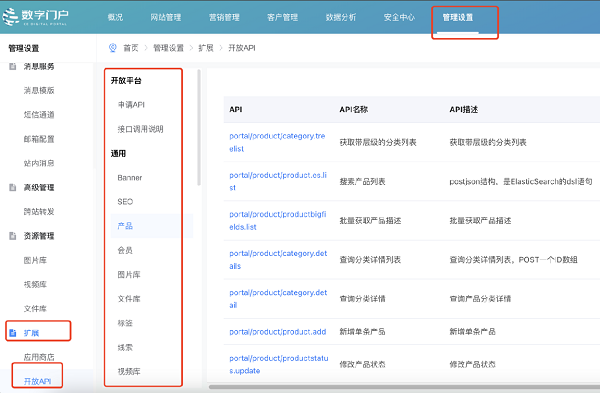Open 短信通道 in the sidebar
This screenshot has width=600, height=393.
(x=39, y=115)
